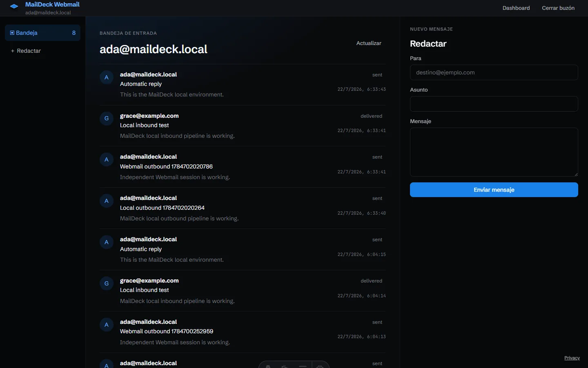Image resolution: width=588 pixels, height=368 pixels.
Task: Click avatar G of Local inbound test 6:33:41
Action: coord(107,119)
